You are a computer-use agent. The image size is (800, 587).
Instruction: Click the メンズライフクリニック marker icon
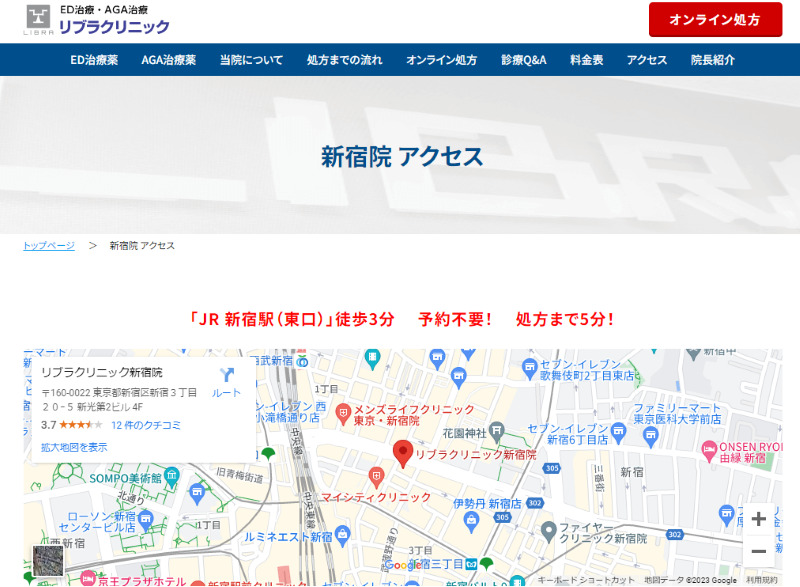click(x=343, y=414)
